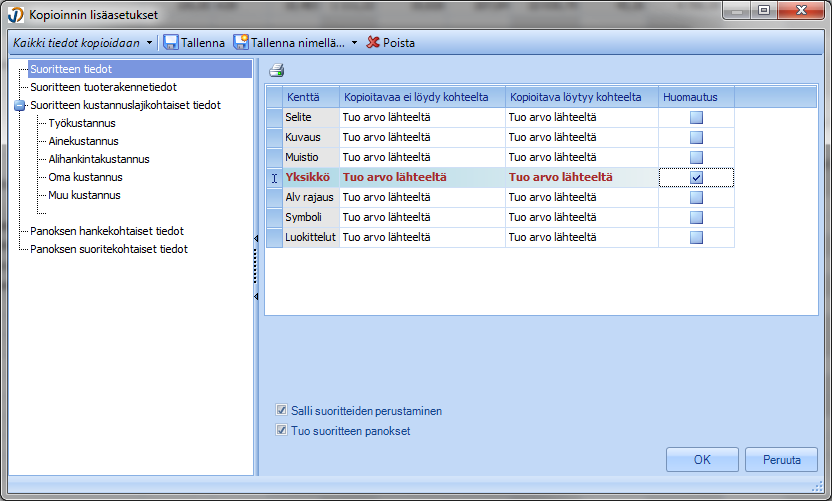Collapse Suoritteen kustannuslajikohtaiset tiedot node
The image size is (832, 501).
(x=20, y=106)
